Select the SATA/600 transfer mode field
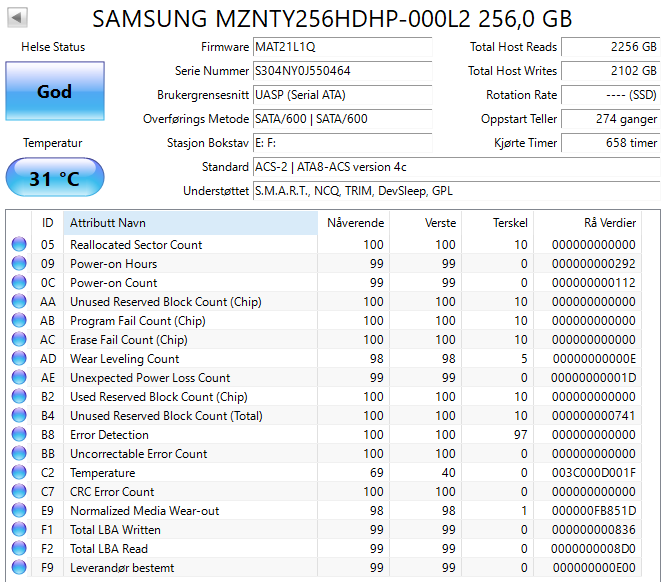Image resolution: width=667 pixels, height=582 pixels. point(342,119)
